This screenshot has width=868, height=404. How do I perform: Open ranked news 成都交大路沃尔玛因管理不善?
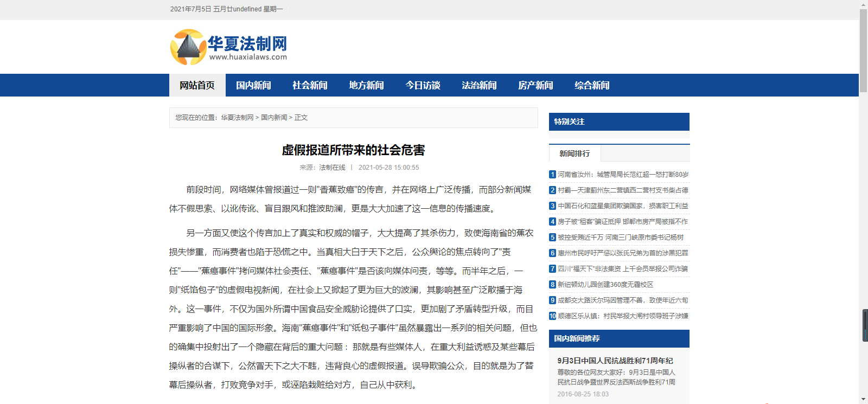coord(623,300)
